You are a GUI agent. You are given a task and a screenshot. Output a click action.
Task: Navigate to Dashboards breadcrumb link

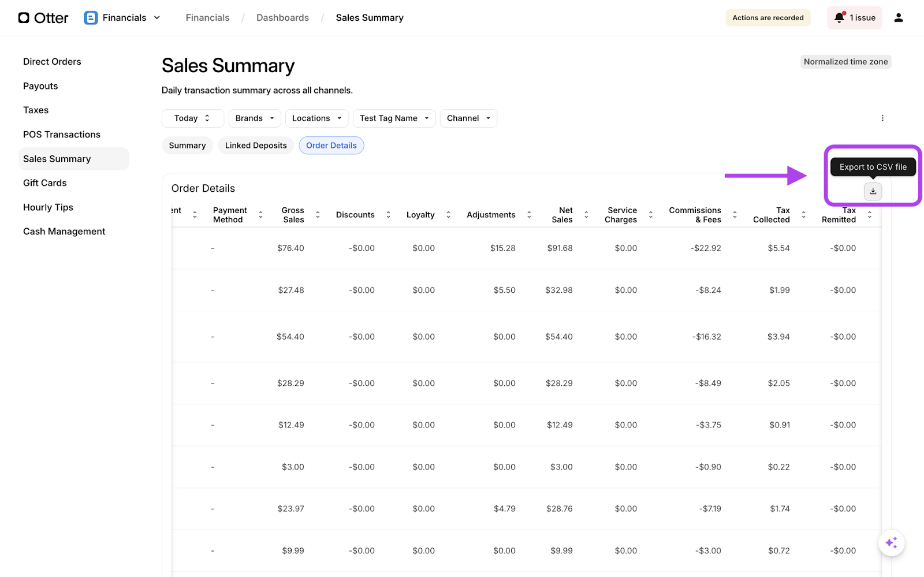282,18
